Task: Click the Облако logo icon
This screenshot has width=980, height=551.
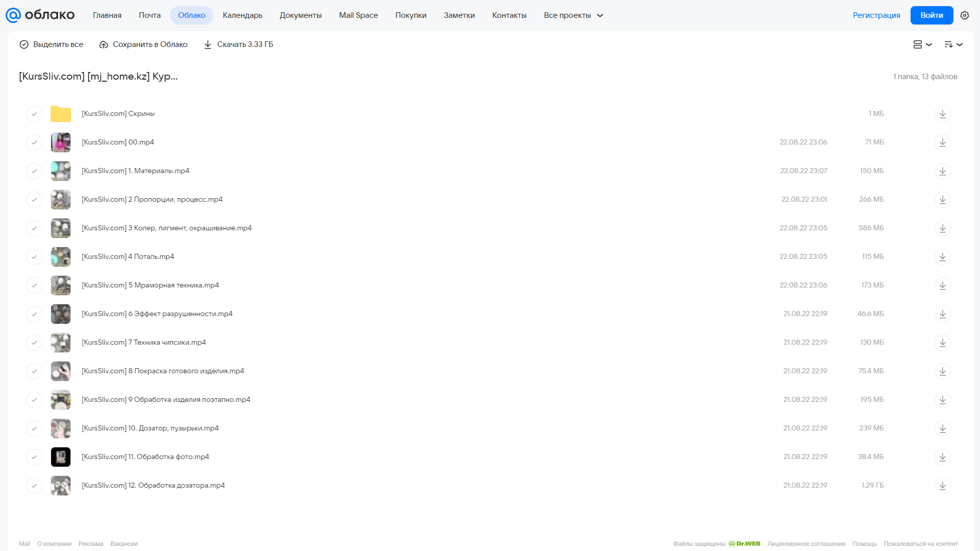Action: [x=13, y=15]
